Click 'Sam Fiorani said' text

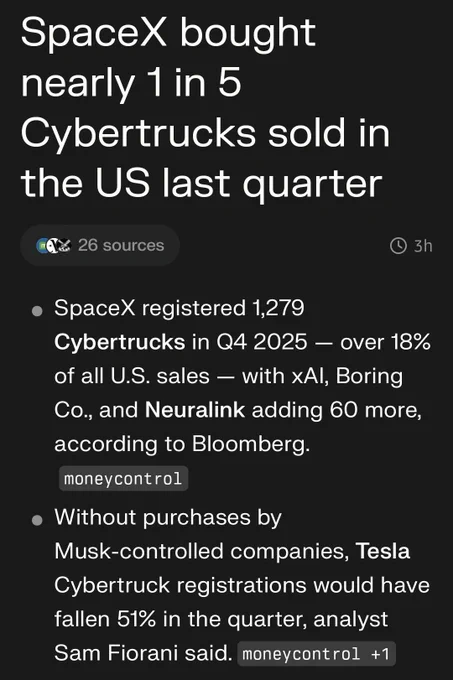click(x=143, y=653)
